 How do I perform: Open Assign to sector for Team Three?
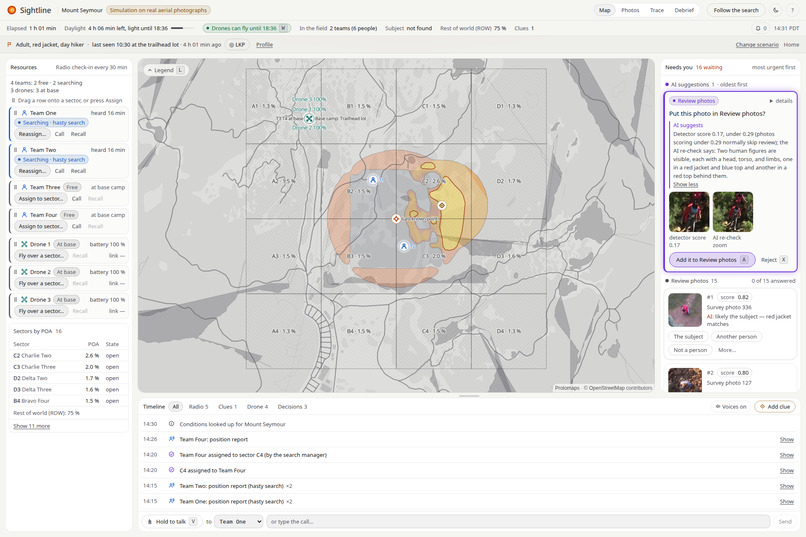[x=41, y=199]
